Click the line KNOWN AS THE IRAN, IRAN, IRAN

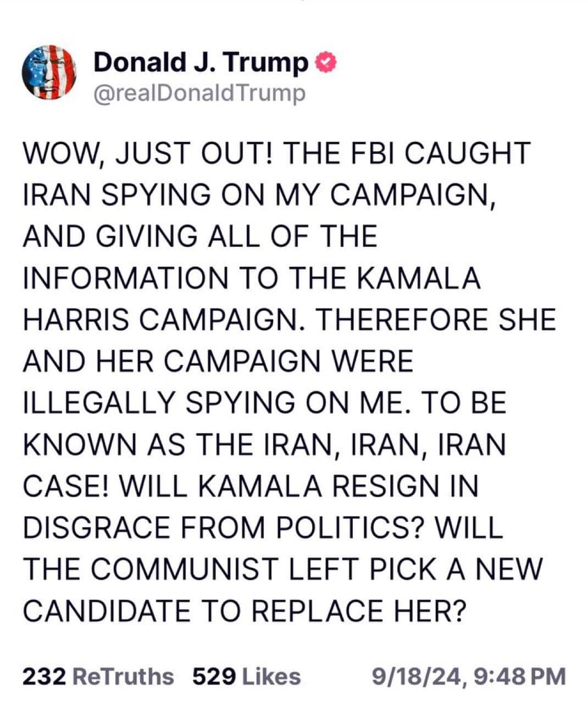point(264,444)
